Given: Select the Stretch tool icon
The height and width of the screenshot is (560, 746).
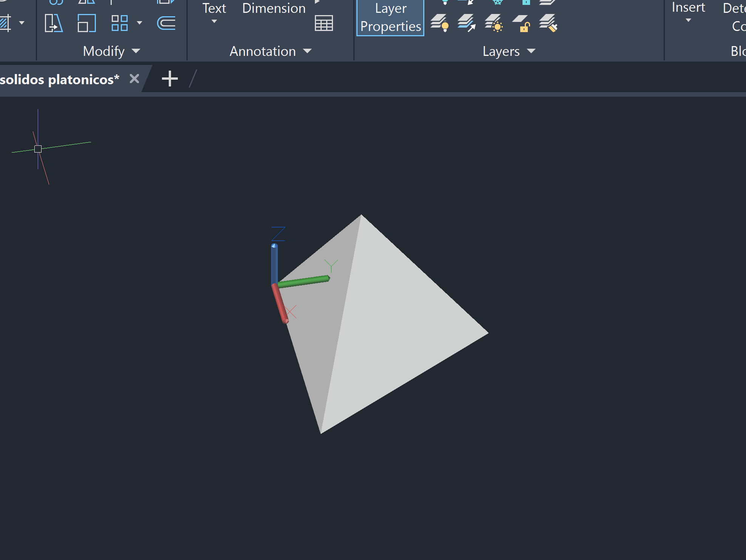Looking at the screenshot, I should click(53, 23).
